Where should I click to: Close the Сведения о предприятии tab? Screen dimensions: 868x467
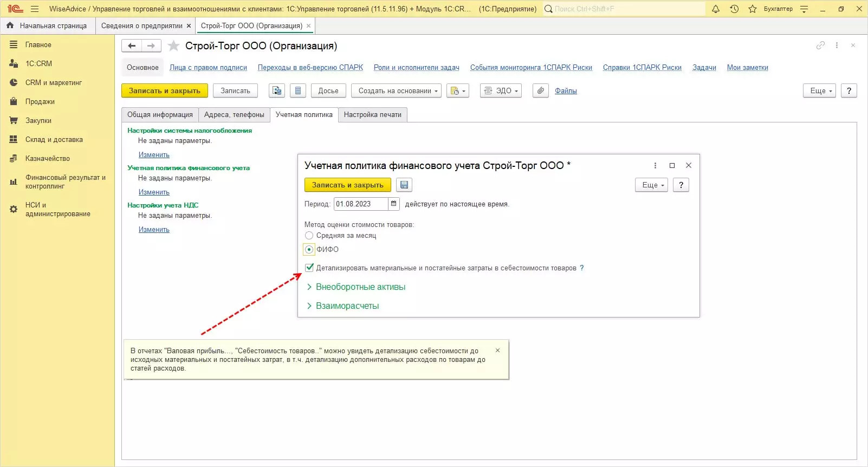[189, 25]
